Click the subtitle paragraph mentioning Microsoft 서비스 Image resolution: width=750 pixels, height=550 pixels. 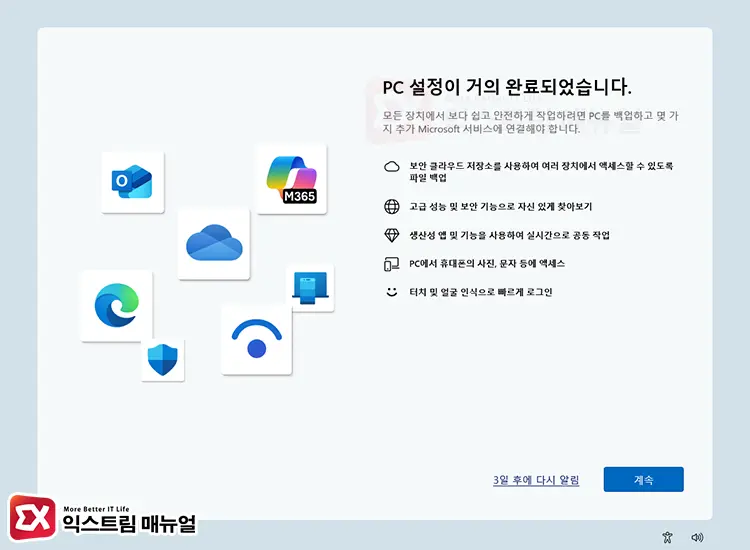(530, 122)
